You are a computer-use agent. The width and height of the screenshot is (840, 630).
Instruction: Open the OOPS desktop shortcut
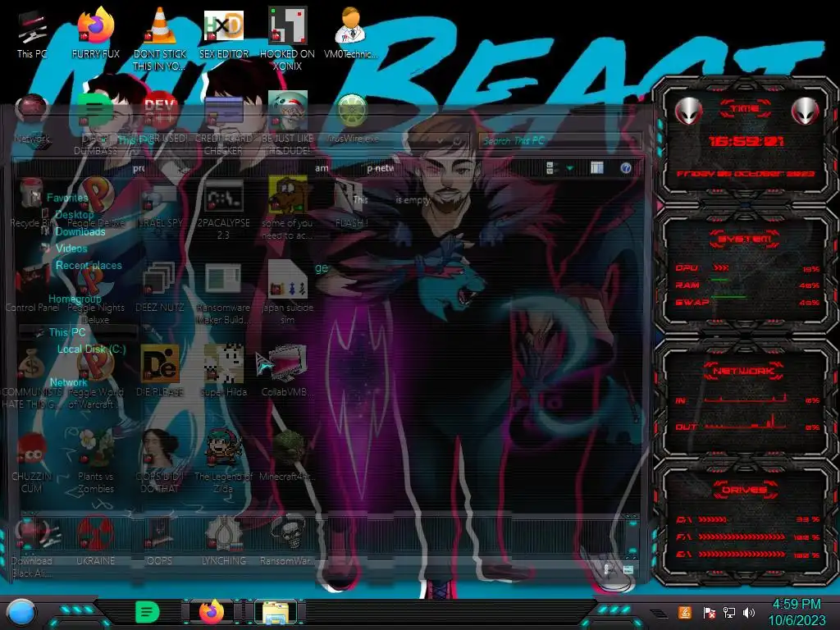(x=160, y=540)
